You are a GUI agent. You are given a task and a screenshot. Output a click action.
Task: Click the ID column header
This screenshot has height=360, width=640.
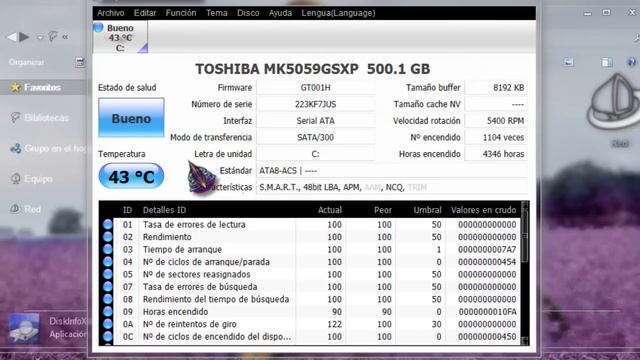click(127, 210)
